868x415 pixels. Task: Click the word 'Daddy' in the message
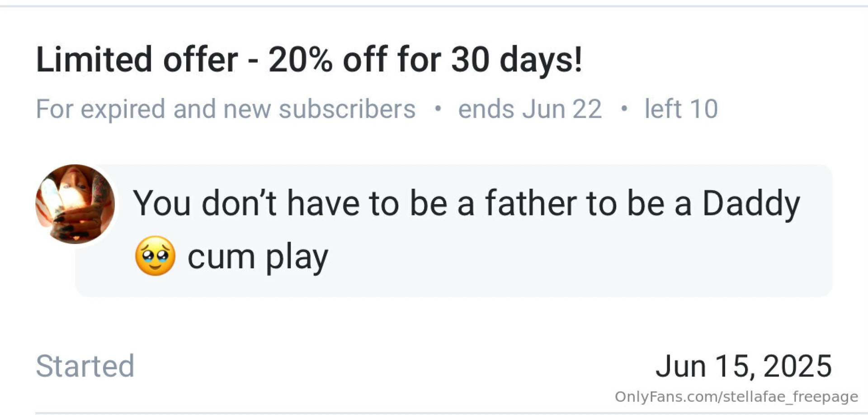[751, 204]
